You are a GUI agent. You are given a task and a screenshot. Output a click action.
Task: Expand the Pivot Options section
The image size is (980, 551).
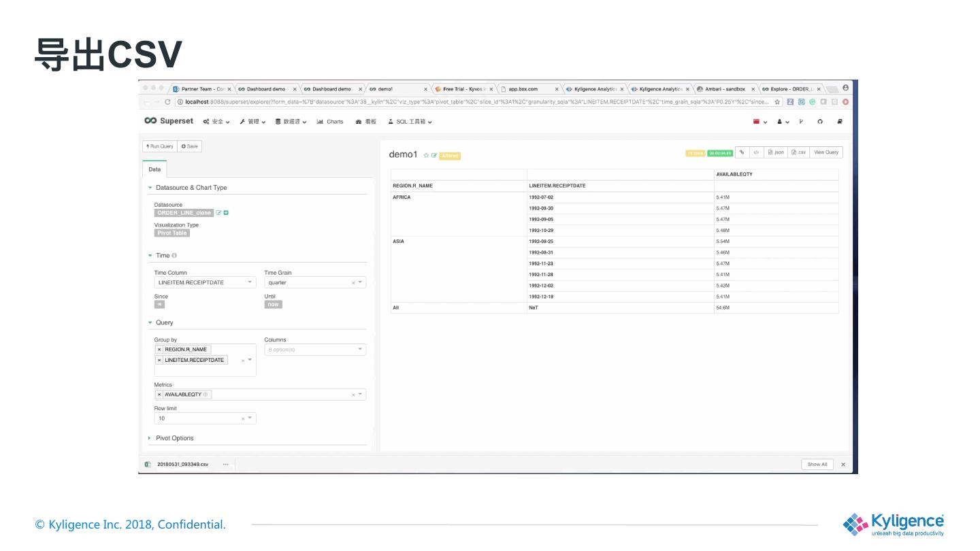point(174,438)
